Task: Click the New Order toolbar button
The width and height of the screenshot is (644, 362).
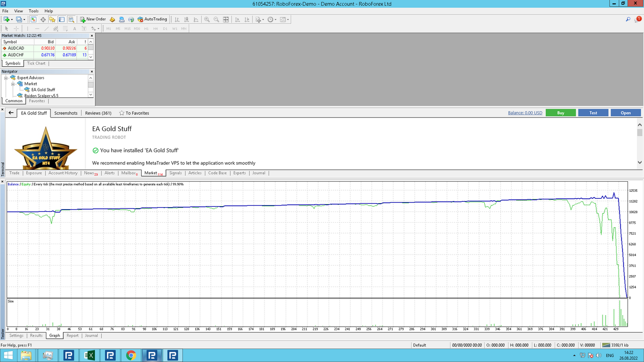Action: click(93, 19)
